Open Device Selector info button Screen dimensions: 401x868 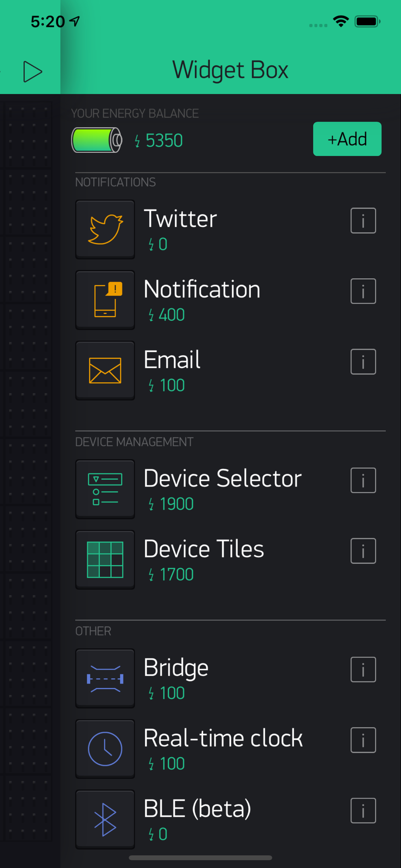(363, 480)
